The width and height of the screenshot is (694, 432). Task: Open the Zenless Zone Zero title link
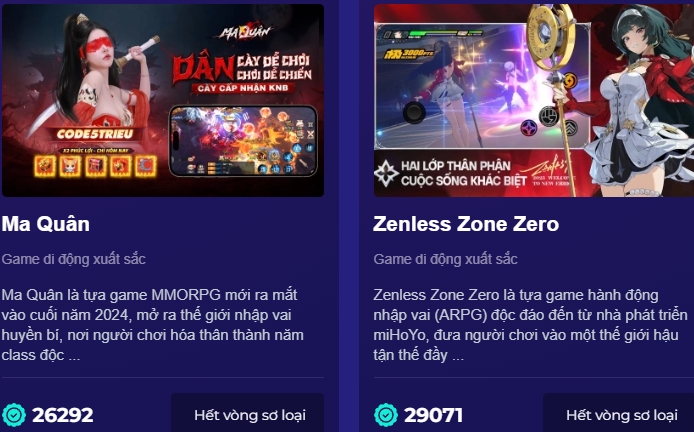[x=466, y=224]
